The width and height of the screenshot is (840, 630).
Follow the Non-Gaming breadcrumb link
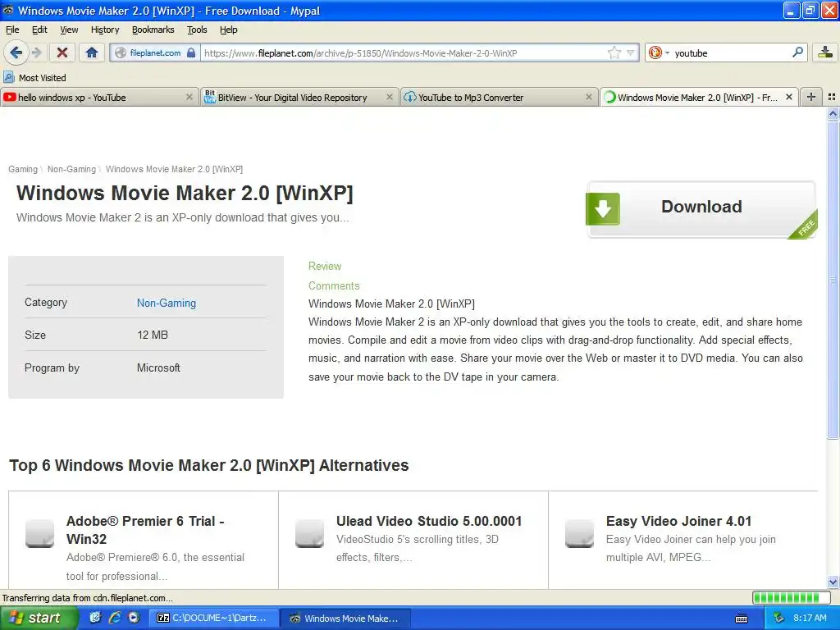71,169
